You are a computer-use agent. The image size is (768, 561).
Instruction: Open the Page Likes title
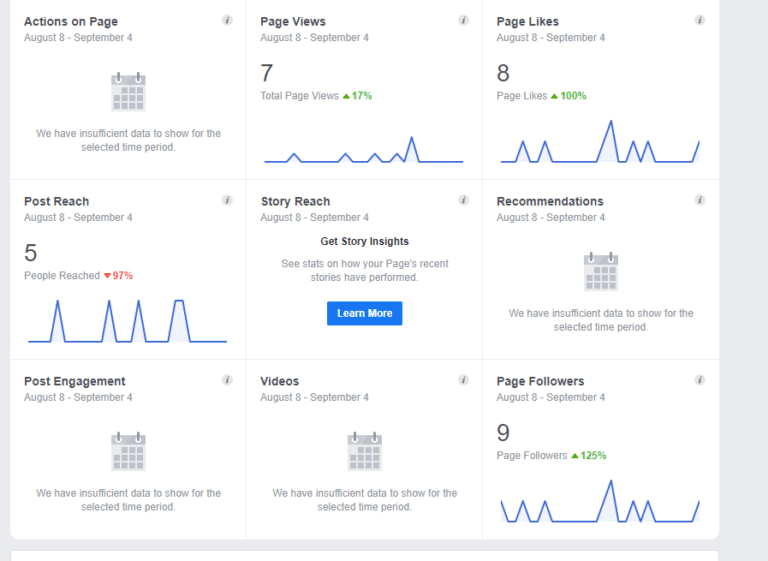pos(528,22)
